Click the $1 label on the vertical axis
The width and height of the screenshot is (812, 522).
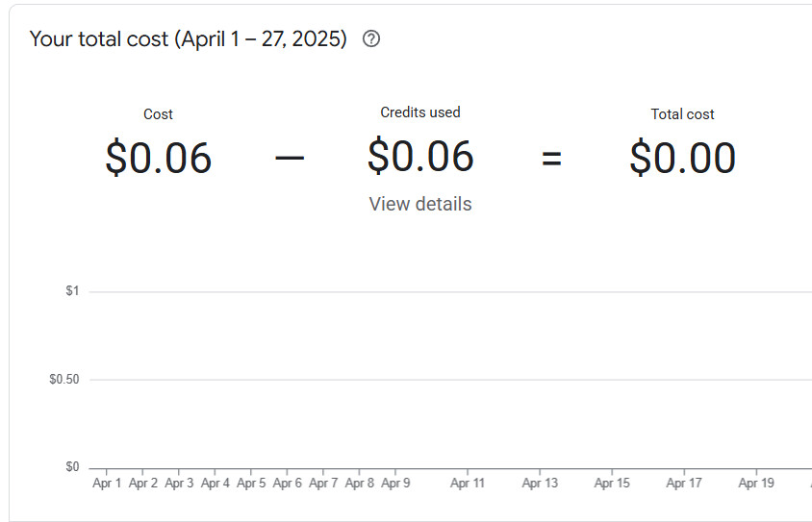pos(72,291)
